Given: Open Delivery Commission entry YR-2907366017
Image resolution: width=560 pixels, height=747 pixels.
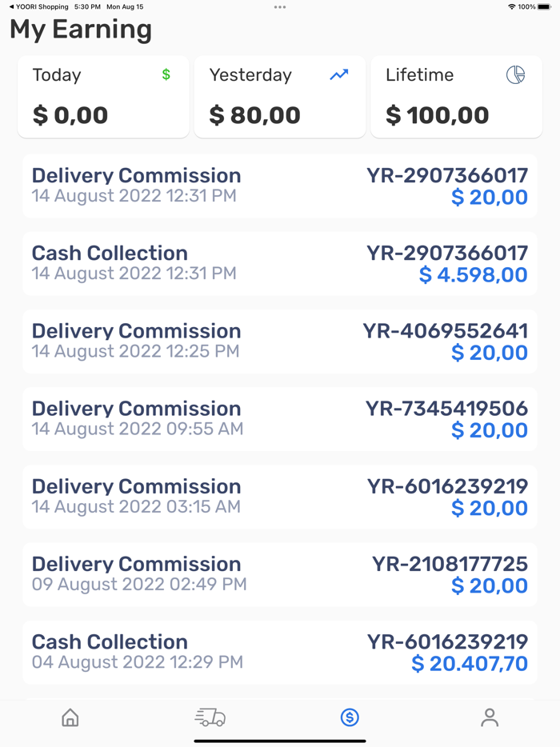Looking at the screenshot, I should click(279, 185).
